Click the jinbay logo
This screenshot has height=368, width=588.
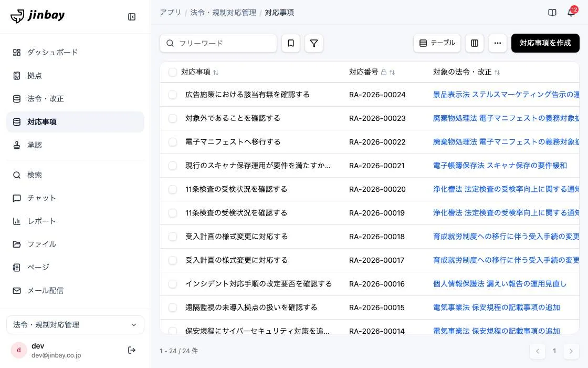[x=37, y=16]
